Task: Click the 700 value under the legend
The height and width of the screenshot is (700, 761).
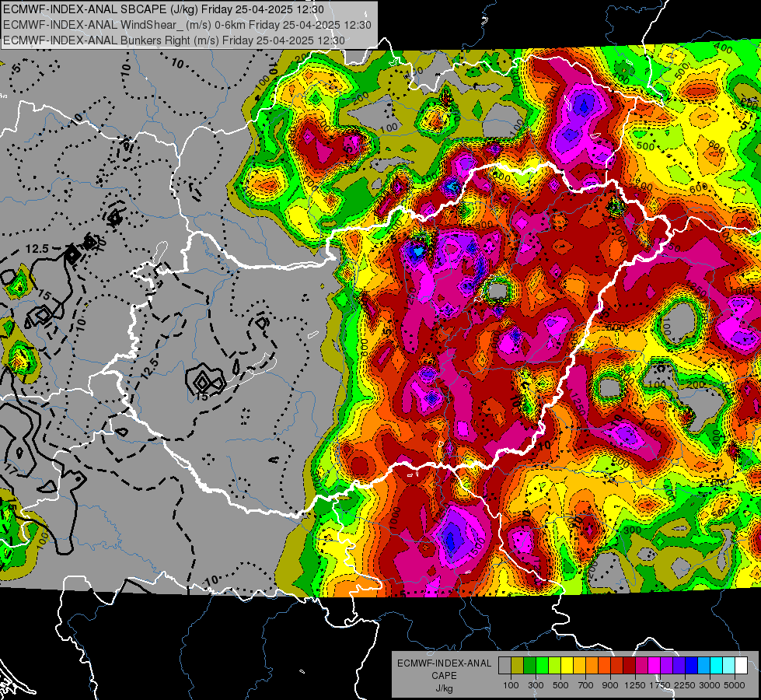Action: 586,685
